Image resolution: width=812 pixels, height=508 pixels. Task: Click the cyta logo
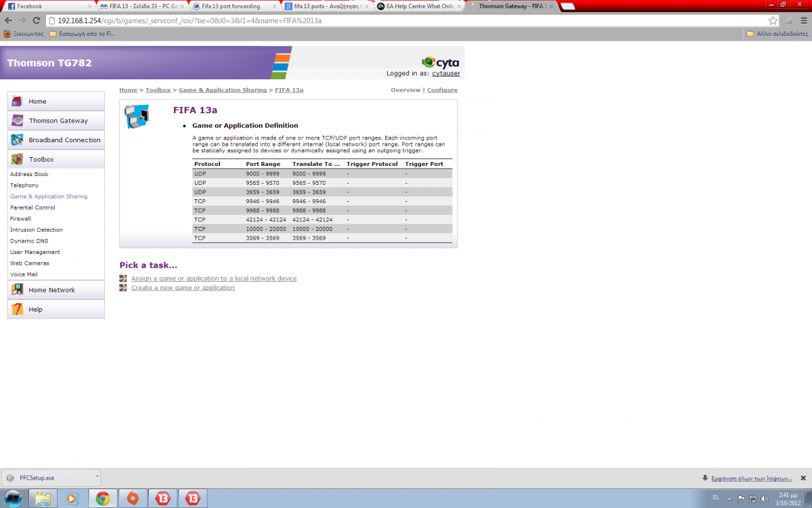coord(440,62)
